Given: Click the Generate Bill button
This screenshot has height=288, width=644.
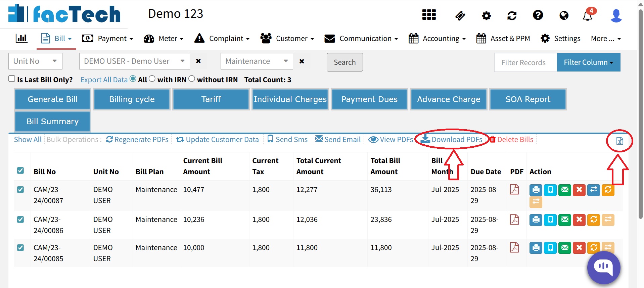Looking at the screenshot, I should [52, 99].
